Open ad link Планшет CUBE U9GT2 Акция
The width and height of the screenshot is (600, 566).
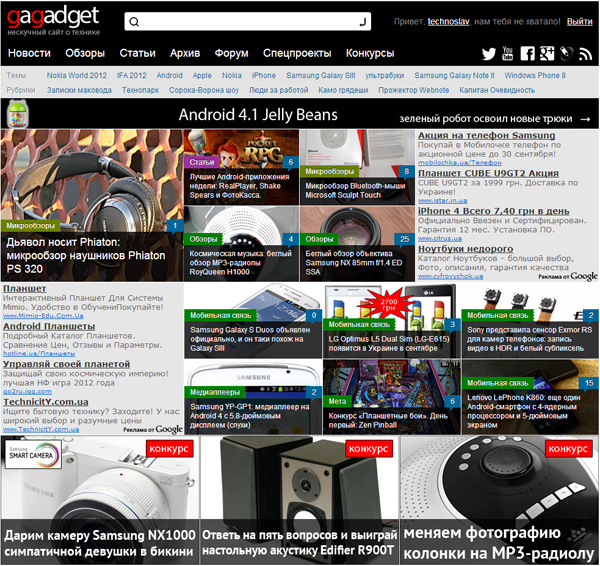[x=488, y=173]
